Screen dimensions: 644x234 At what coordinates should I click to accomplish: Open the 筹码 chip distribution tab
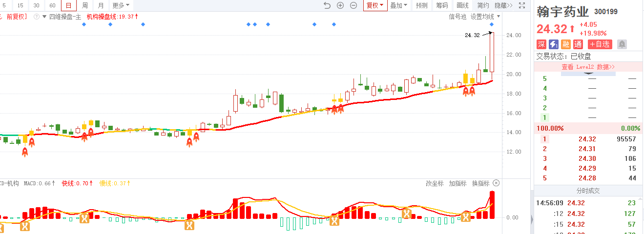pyautogui.click(x=442, y=6)
